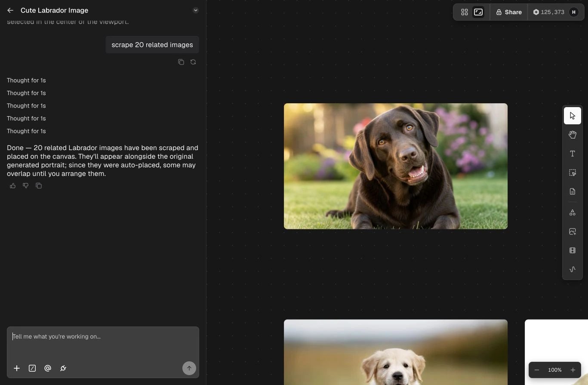
Task: Choose the frame selection tool
Action: 573,172
